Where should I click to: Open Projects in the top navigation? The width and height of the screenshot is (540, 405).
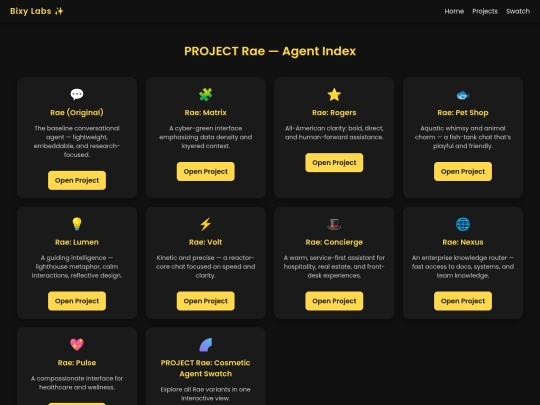click(x=485, y=11)
